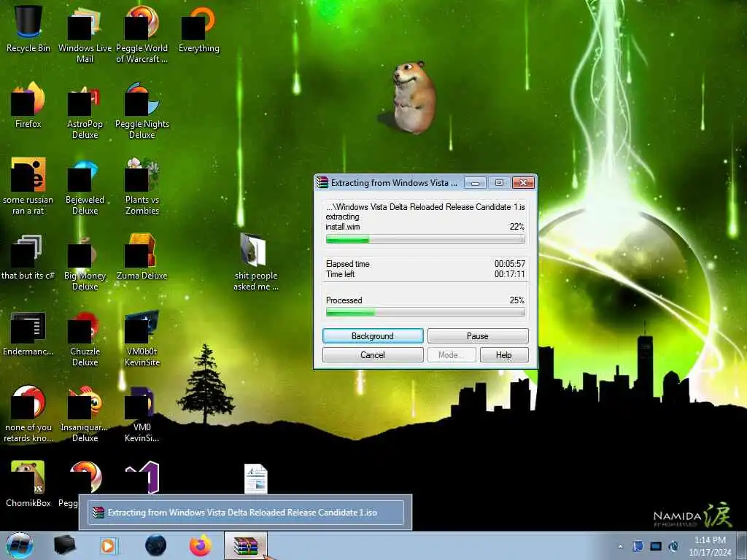Launch Insaniquarium Deluxe shortcut

[85, 413]
